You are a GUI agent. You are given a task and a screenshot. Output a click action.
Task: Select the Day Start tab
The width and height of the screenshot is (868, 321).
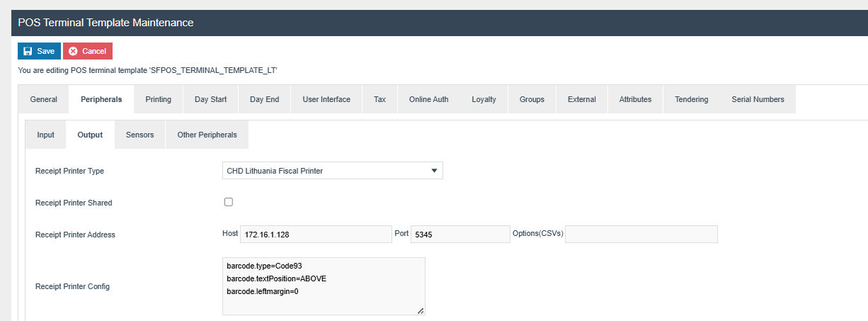click(x=210, y=99)
